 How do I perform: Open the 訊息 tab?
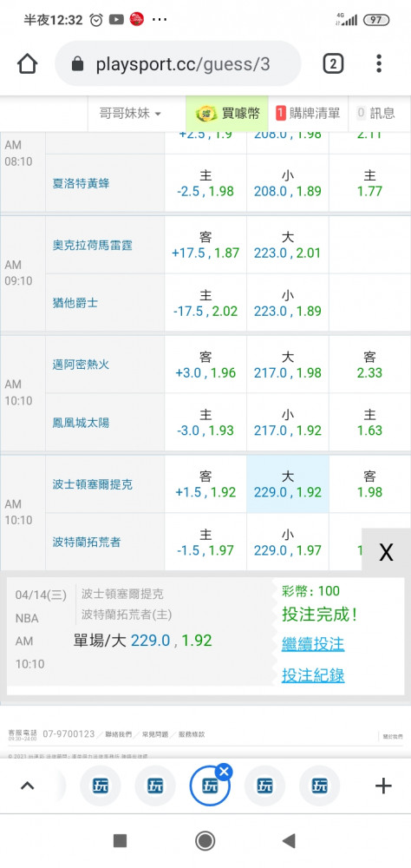(x=376, y=114)
